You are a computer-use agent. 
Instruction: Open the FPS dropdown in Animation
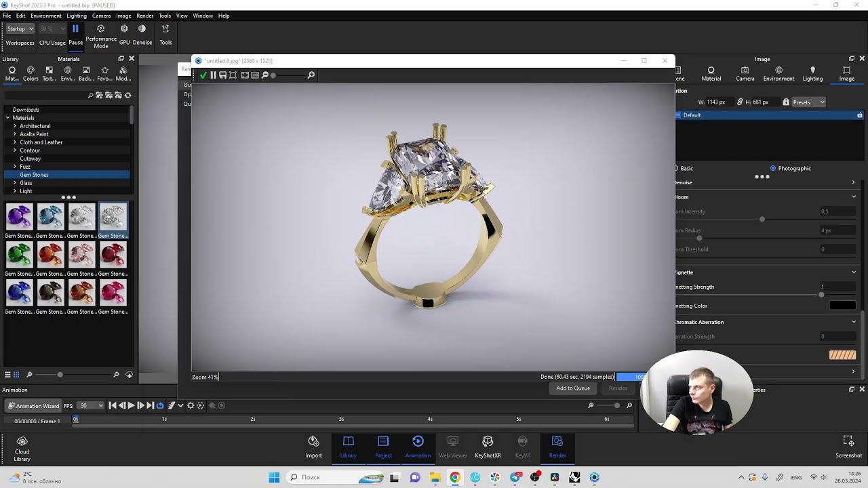(91, 406)
